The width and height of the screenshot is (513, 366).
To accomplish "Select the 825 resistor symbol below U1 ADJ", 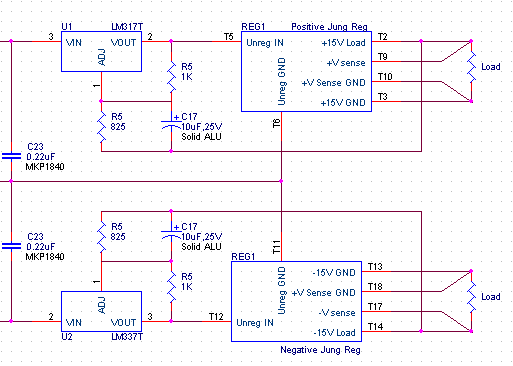I will [101, 127].
